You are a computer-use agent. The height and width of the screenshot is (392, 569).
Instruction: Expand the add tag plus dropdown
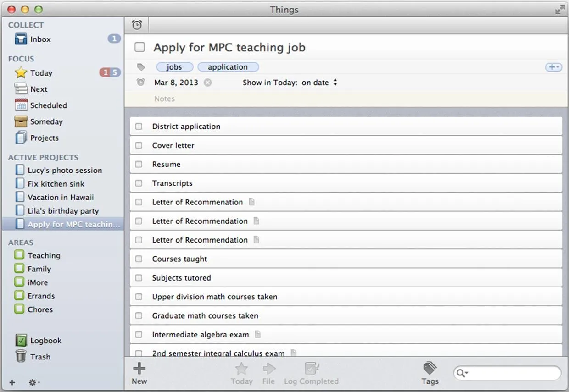[553, 67]
